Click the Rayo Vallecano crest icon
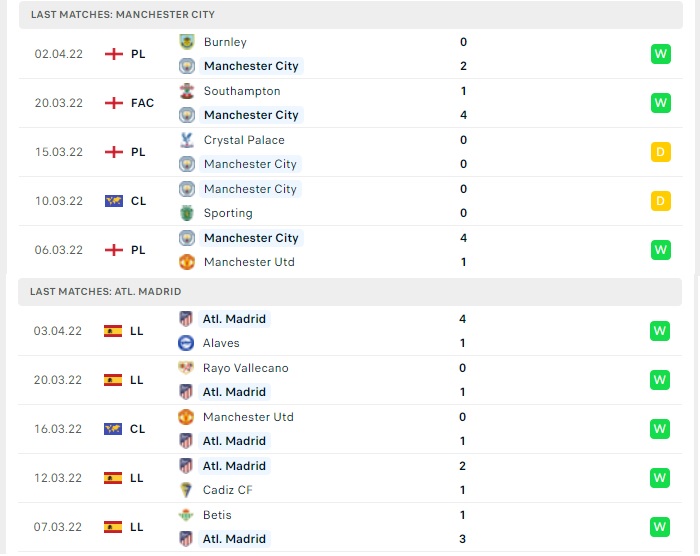Screen dimensions: 700x556 (x=186, y=368)
